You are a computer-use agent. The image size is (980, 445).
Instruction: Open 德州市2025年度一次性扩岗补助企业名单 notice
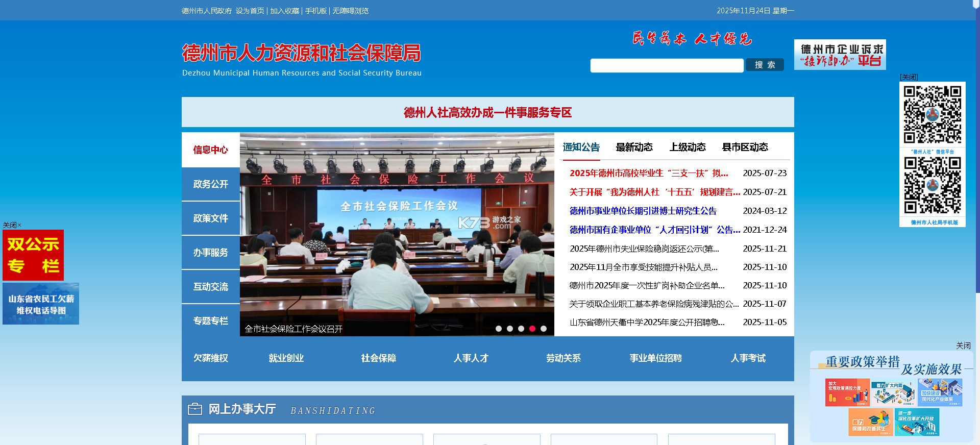[x=647, y=286]
